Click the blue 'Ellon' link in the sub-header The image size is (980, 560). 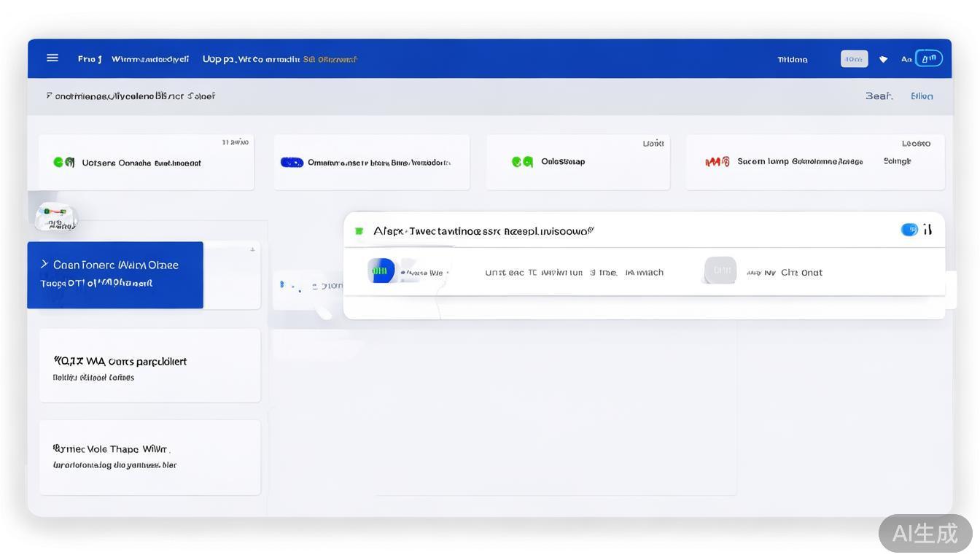click(x=922, y=96)
